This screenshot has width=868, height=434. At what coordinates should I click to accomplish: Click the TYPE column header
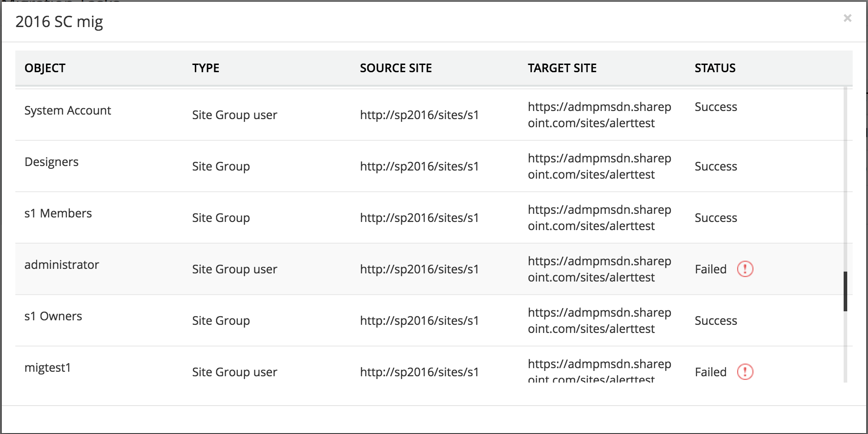click(x=206, y=68)
